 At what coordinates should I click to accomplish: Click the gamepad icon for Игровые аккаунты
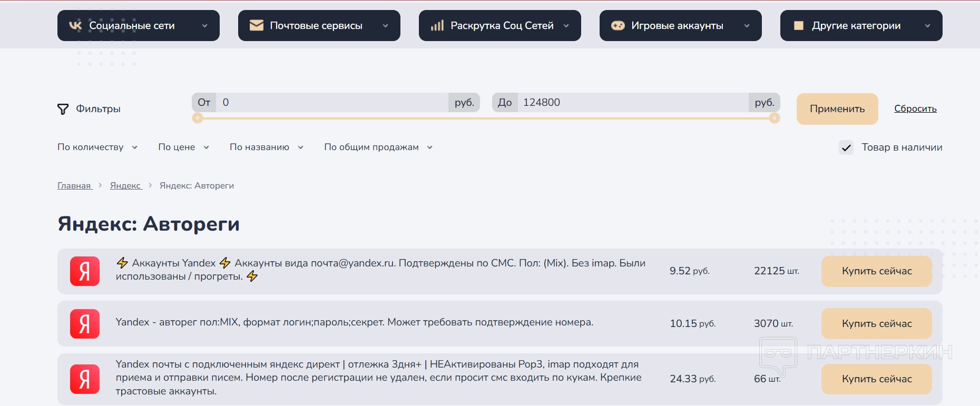pos(618,25)
